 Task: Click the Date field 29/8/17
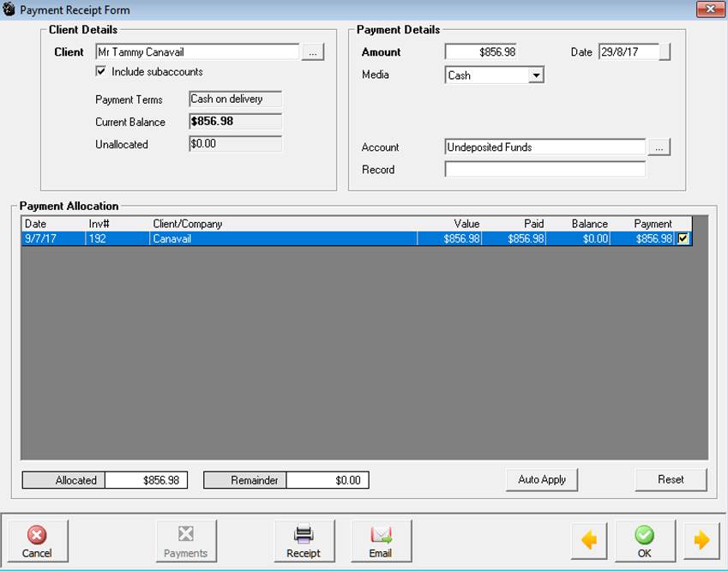629,52
